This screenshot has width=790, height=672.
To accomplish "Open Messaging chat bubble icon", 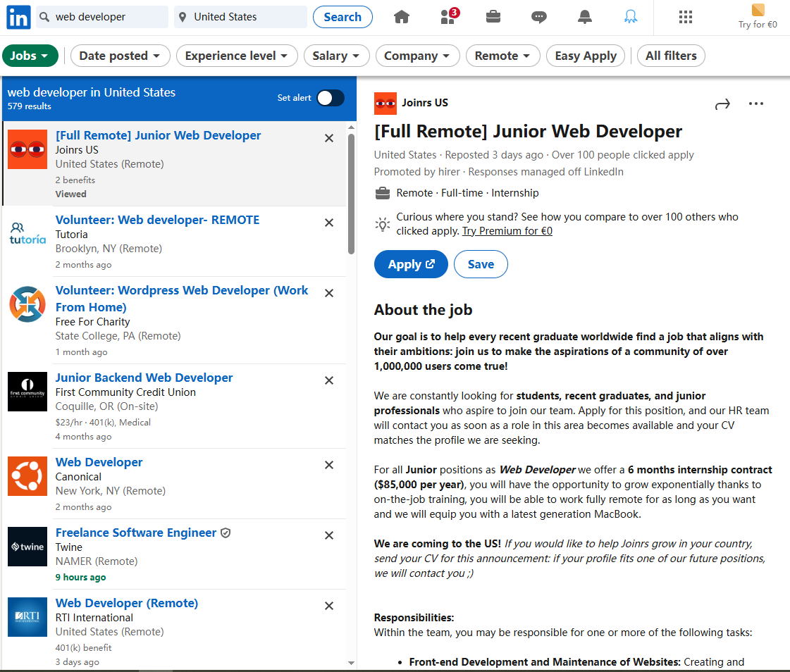I will [538, 17].
